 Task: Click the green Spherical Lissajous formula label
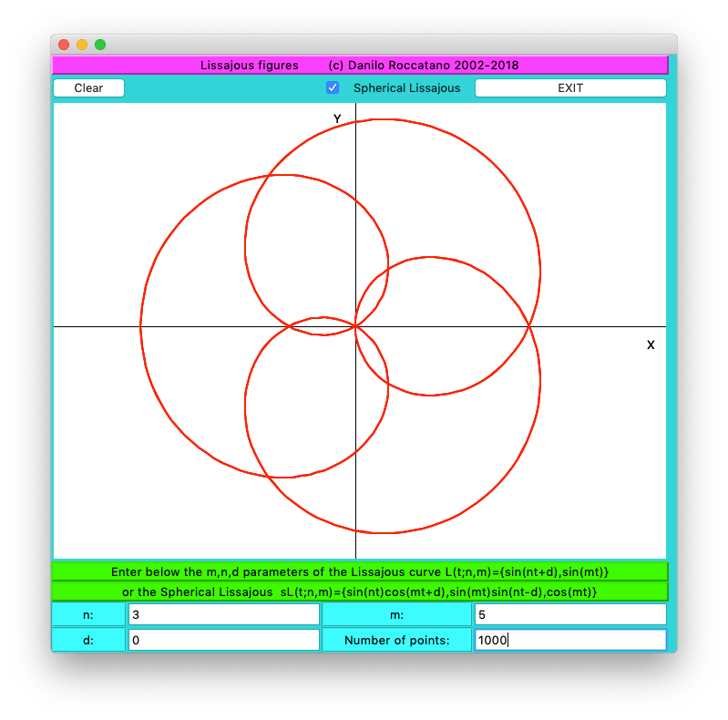[x=360, y=591]
